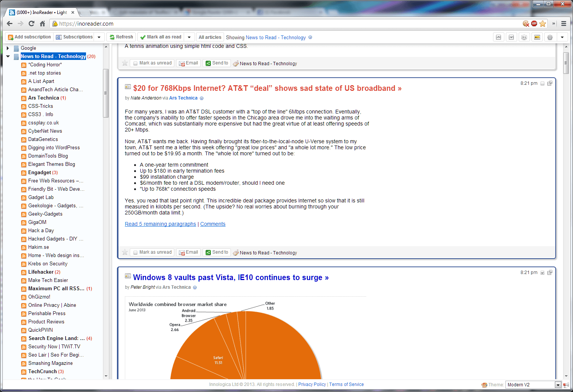Click the browser address bar
Viewport: 573px width, 392px height.
click(287, 23)
